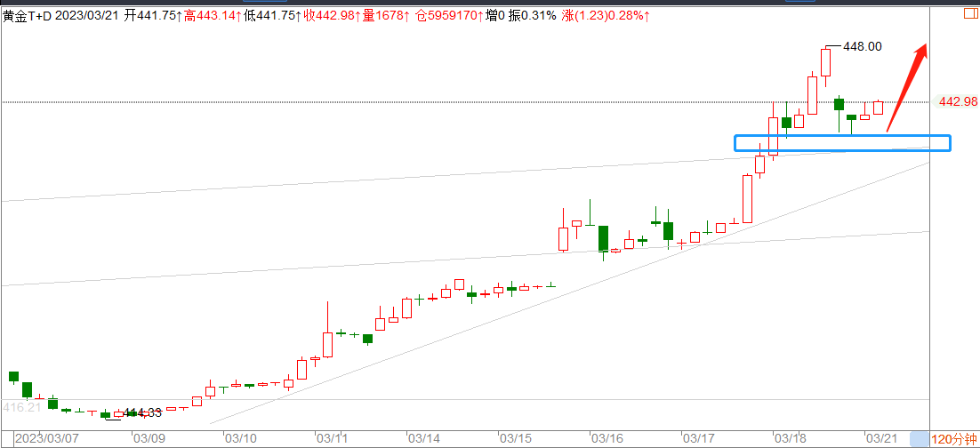
Task: Select the 黄金T+D contract name
Action: [x=28, y=16]
